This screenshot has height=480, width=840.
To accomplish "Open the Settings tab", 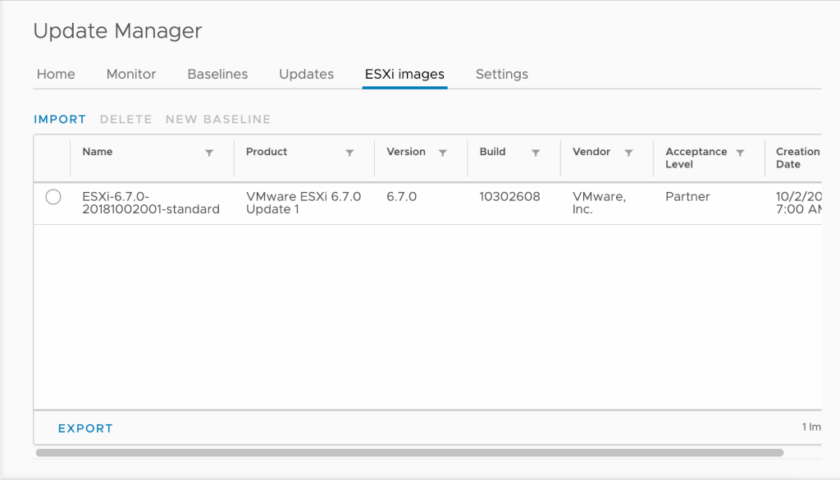I will pyautogui.click(x=502, y=74).
